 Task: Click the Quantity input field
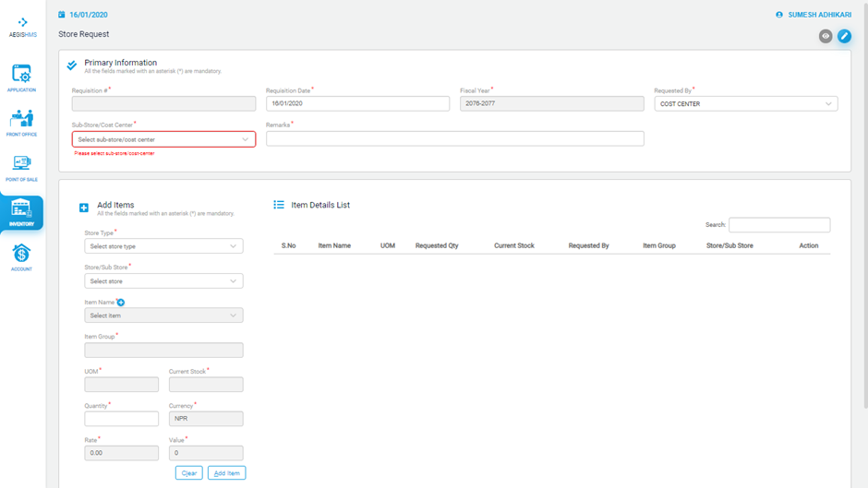[x=121, y=418]
